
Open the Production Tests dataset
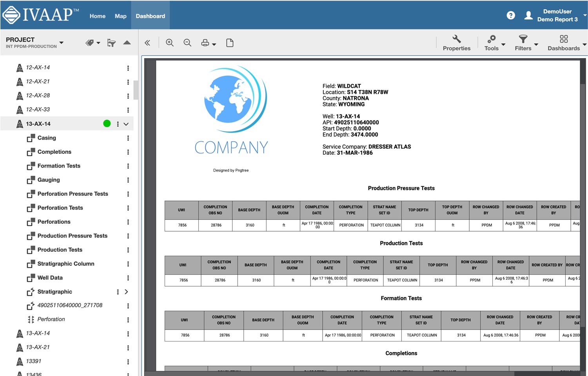[60, 250]
